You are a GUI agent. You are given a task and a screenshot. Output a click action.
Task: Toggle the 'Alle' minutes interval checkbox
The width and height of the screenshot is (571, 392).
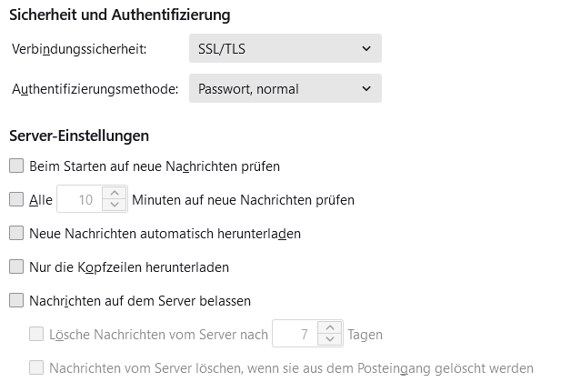pyautogui.click(x=16, y=199)
